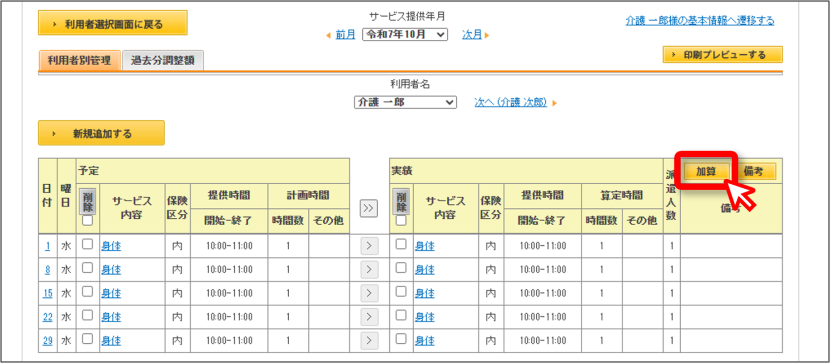Tick the 予定 checkbox for day 15
Screen dimensions: 830x363
(88, 292)
